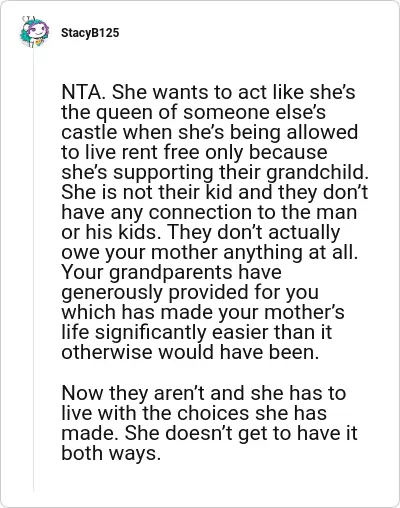The width and height of the screenshot is (400, 508).
Task: Click the word "castle" in the comment
Action: pos(90,132)
